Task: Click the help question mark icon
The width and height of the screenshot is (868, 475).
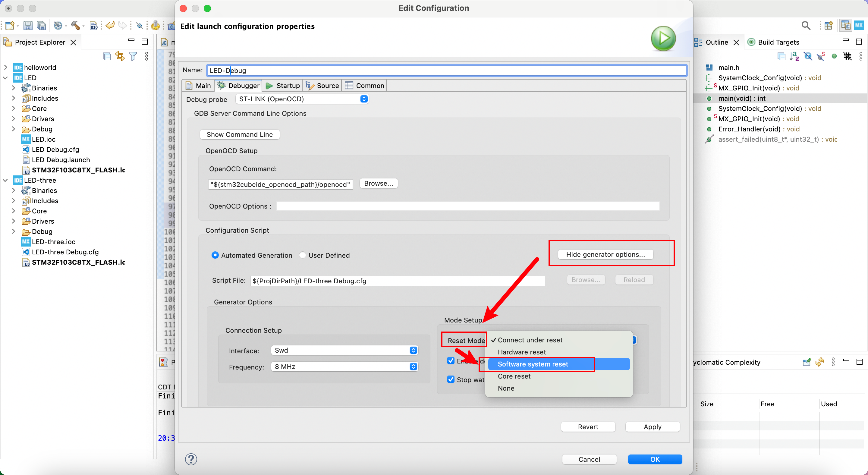Action: tap(191, 459)
